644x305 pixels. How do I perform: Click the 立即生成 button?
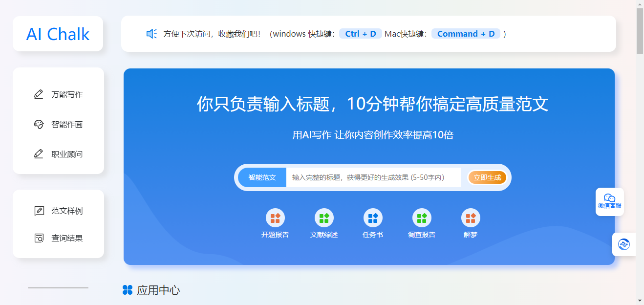pos(487,177)
